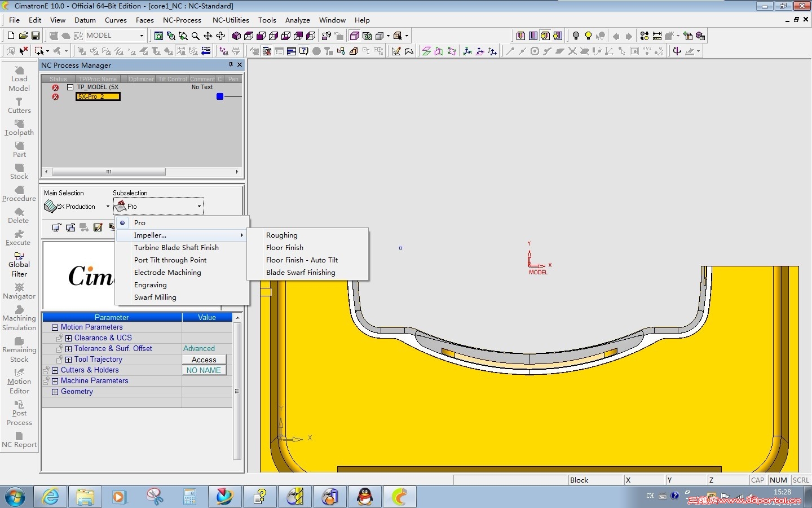
Task: Turn on the yellow light bulb icon
Action: 588,36
